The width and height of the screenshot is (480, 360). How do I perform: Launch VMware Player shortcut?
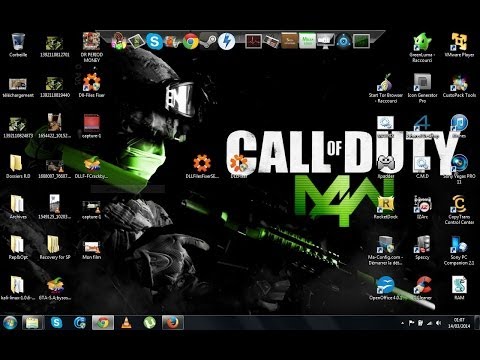pyautogui.click(x=459, y=45)
